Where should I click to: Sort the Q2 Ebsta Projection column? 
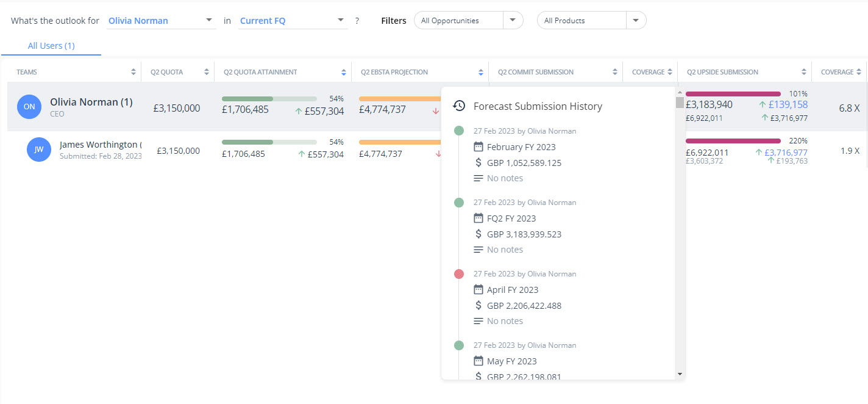click(x=481, y=72)
